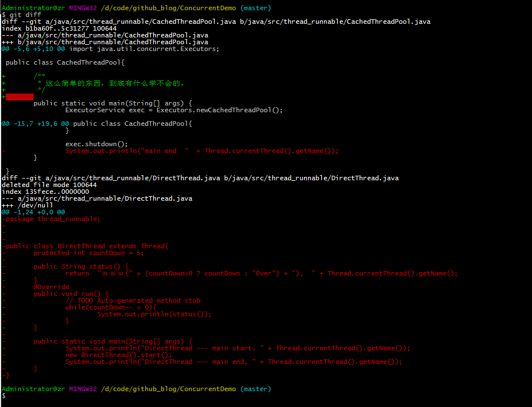
Task: Click the empty "$" prompt at the bottom
Action: [x=4, y=396]
